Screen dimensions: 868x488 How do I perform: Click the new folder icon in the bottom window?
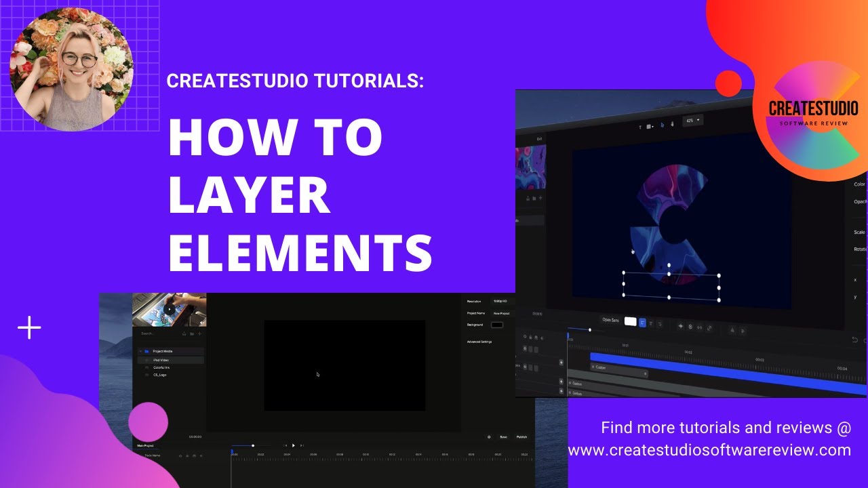pyautogui.click(x=192, y=333)
